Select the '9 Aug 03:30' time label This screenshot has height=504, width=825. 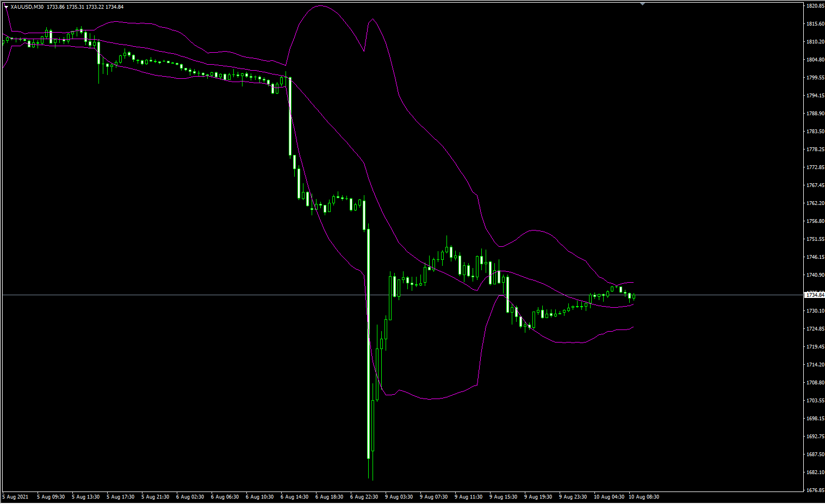coord(399,497)
